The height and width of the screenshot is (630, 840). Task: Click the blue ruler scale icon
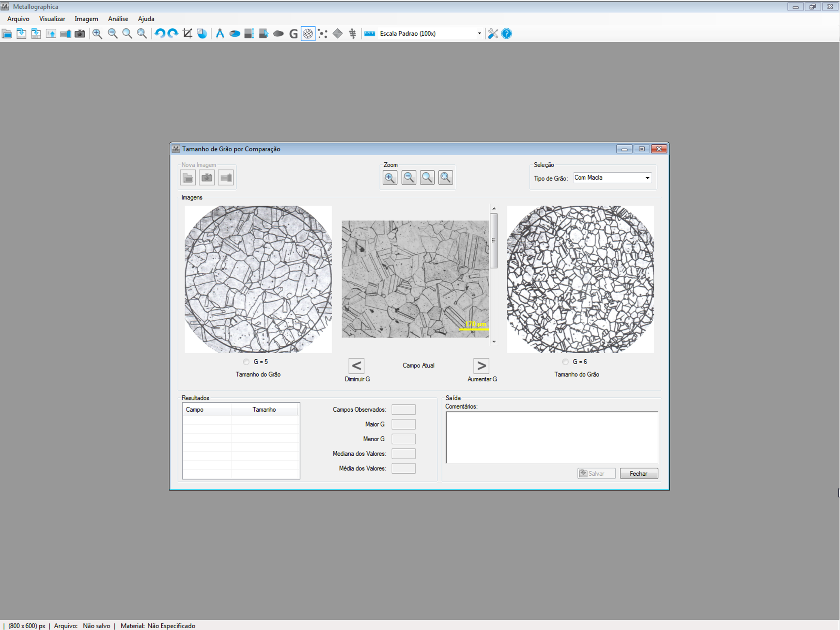(x=370, y=34)
